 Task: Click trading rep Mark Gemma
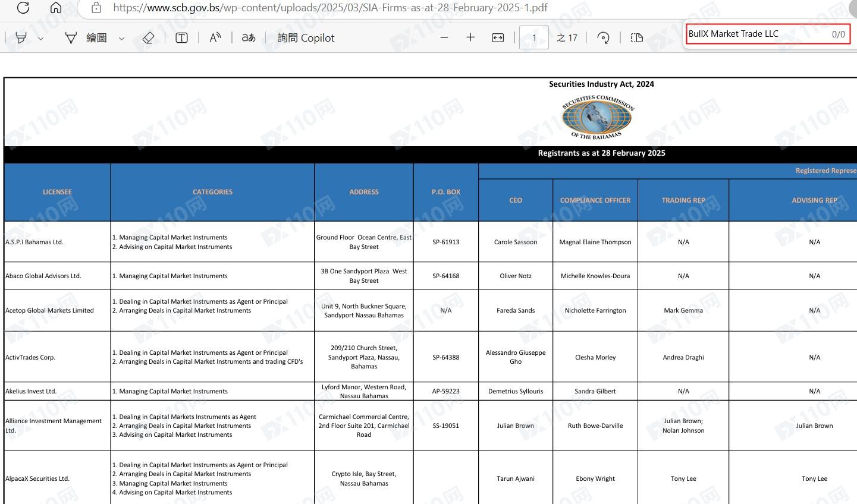(x=683, y=310)
